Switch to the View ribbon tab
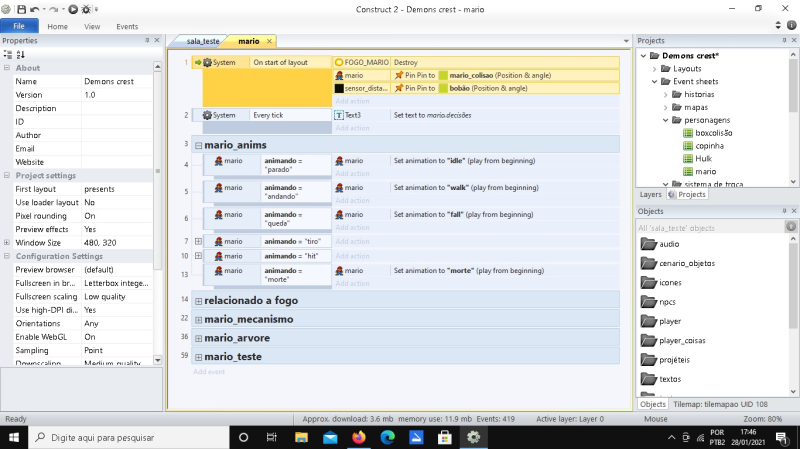The image size is (800, 449). [x=92, y=27]
